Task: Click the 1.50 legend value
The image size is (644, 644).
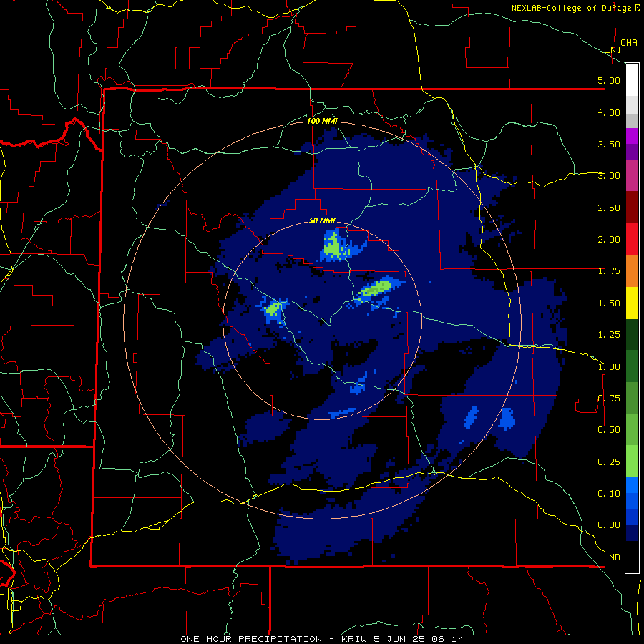Action: (x=609, y=303)
